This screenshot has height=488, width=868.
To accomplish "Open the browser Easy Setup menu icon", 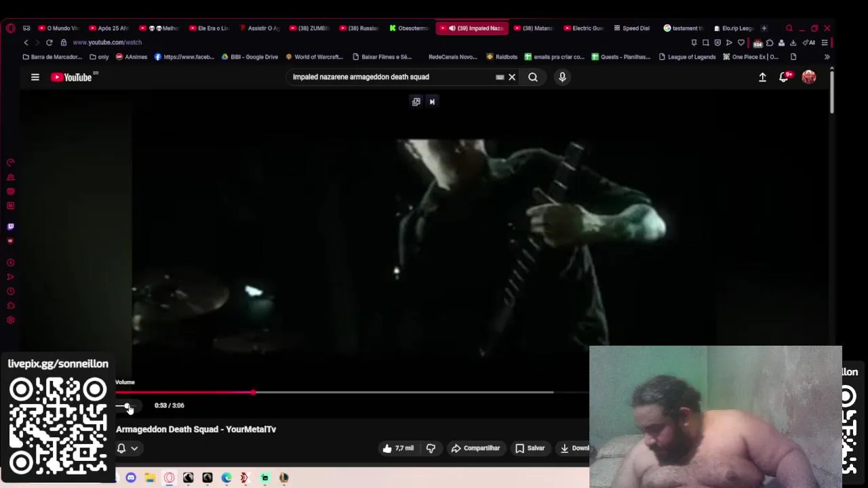I will (825, 43).
